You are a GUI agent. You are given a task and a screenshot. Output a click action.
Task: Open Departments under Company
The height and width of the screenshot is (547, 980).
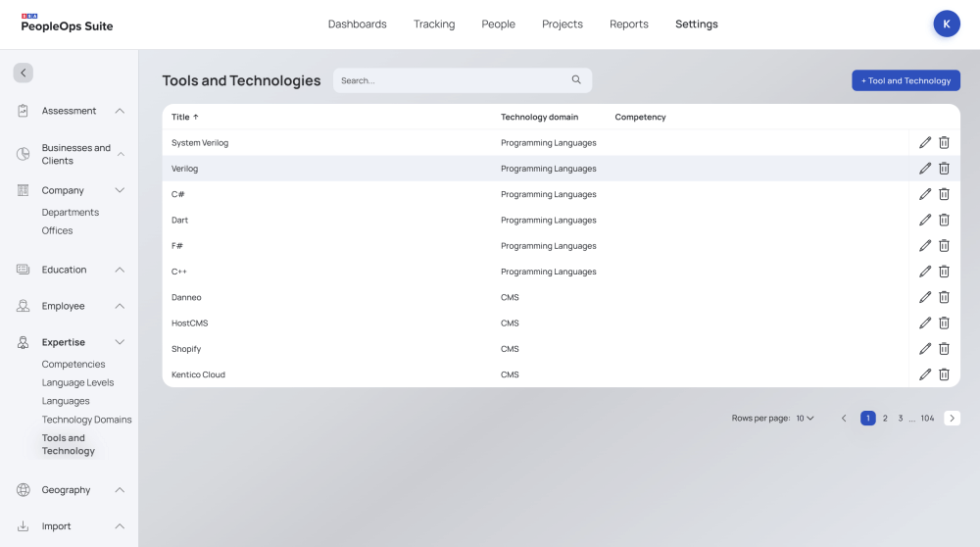(70, 212)
